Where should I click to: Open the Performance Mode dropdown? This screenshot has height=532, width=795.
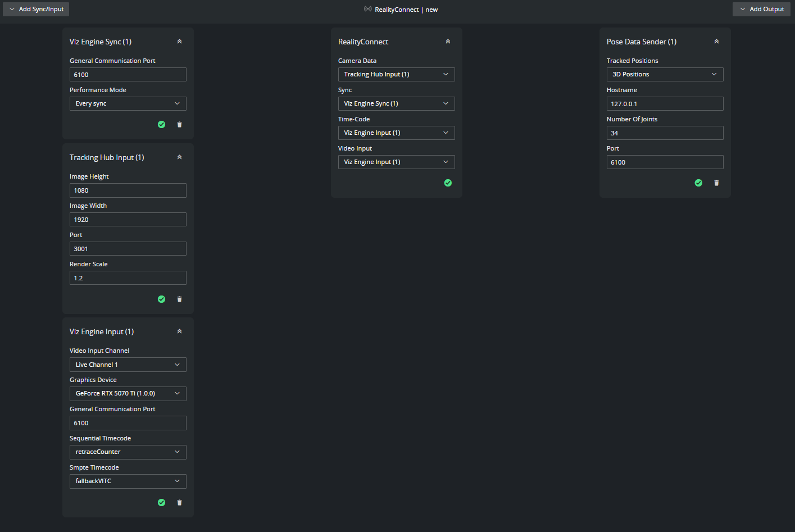tap(128, 104)
